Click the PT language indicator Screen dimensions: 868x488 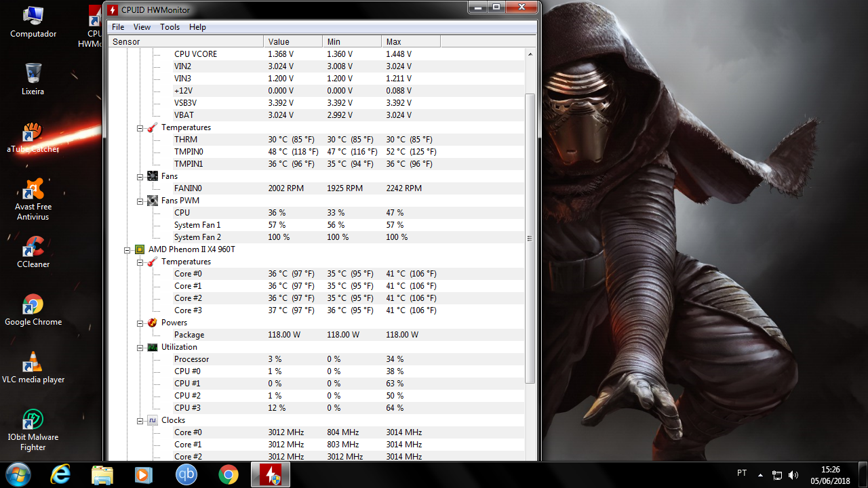coord(742,474)
